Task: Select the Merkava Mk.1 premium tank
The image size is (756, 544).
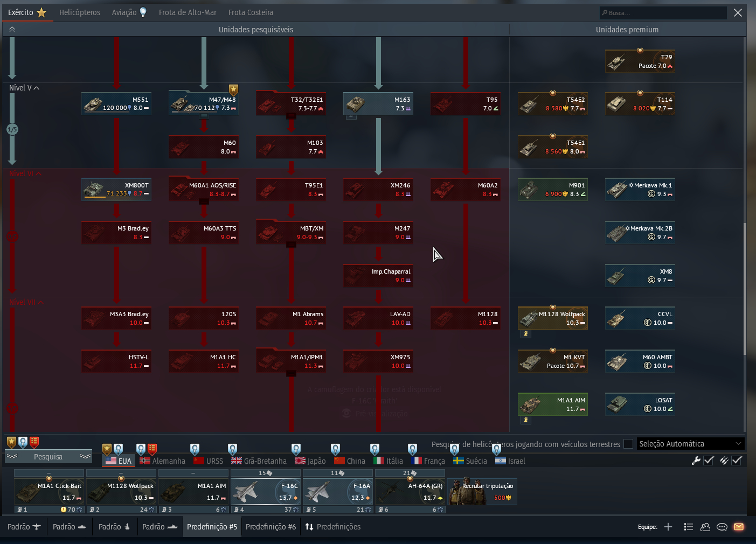Action: pos(640,189)
